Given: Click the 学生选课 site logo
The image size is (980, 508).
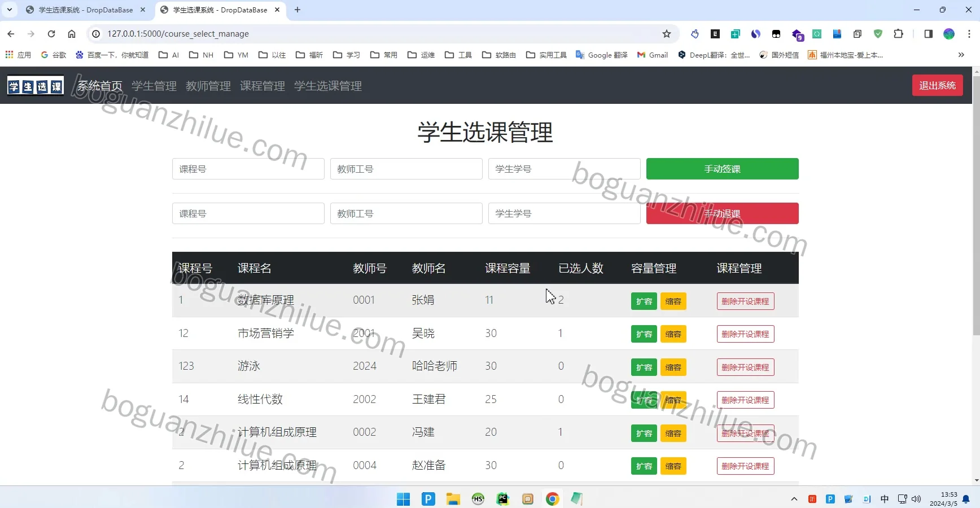Looking at the screenshot, I should [x=36, y=86].
